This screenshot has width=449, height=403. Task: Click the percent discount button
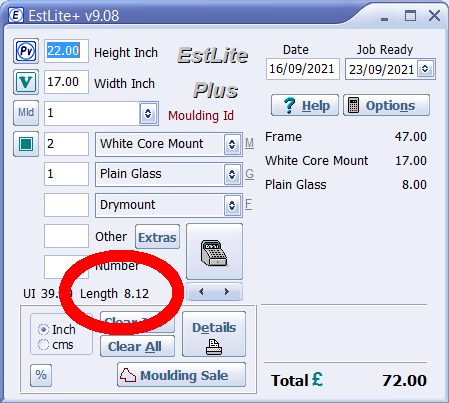[x=41, y=375]
